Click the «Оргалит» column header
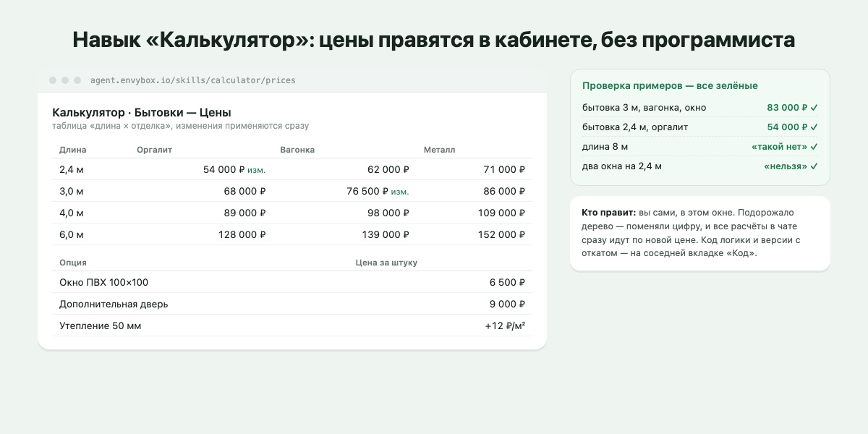This screenshot has width=868, height=434. tap(154, 150)
